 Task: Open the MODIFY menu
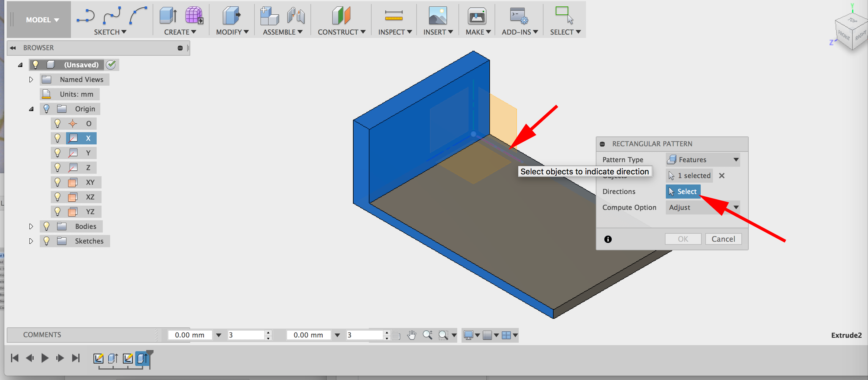232,32
